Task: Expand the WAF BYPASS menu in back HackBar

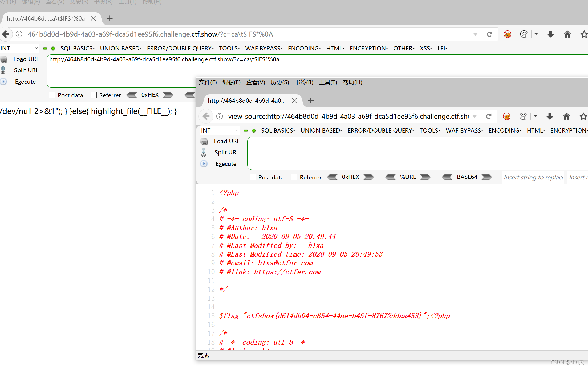Action: point(263,48)
